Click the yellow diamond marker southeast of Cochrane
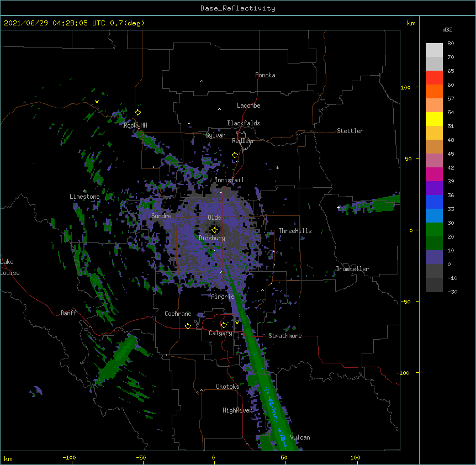Image resolution: width=476 pixels, height=465 pixels. pyautogui.click(x=188, y=326)
